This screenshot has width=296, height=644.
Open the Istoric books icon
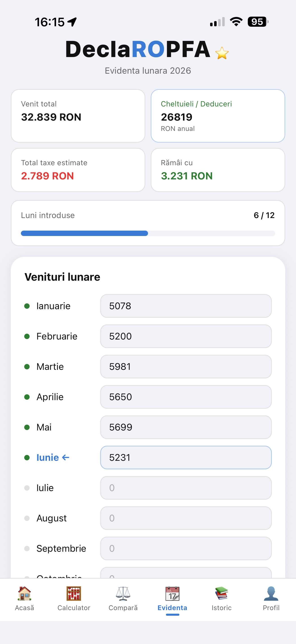[221, 593]
